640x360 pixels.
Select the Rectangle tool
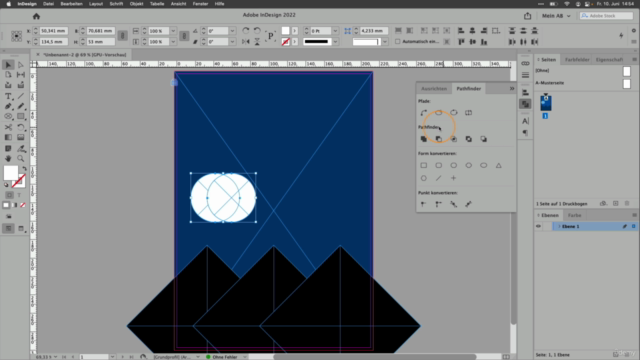[21, 117]
